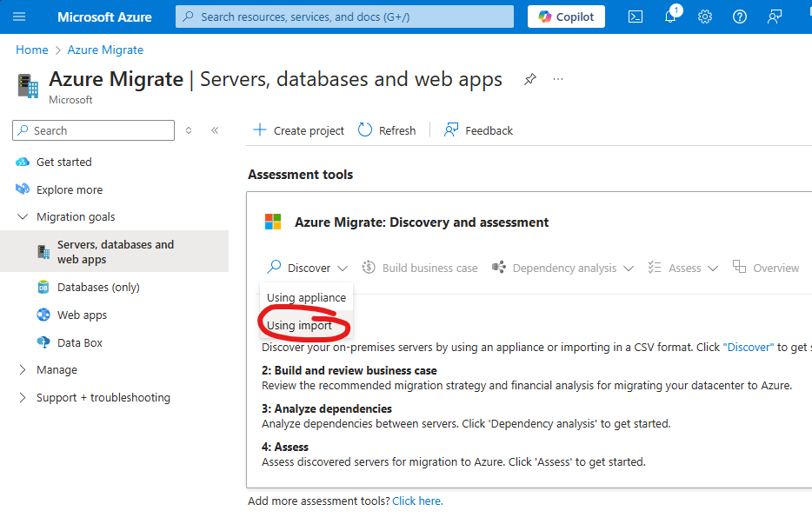Click the Copilot button
Image resolution: width=812 pixels, height=524 pixels.
click(x=566, y=17)
